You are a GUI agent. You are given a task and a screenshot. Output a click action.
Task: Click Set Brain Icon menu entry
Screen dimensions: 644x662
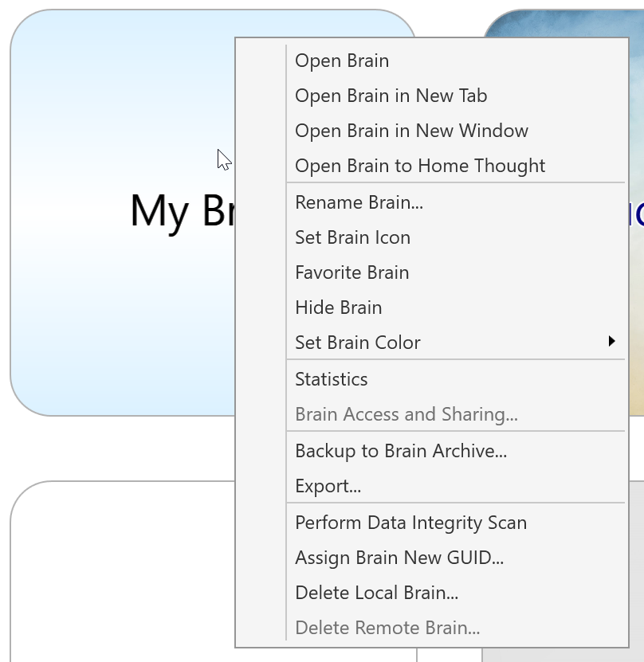352,238
